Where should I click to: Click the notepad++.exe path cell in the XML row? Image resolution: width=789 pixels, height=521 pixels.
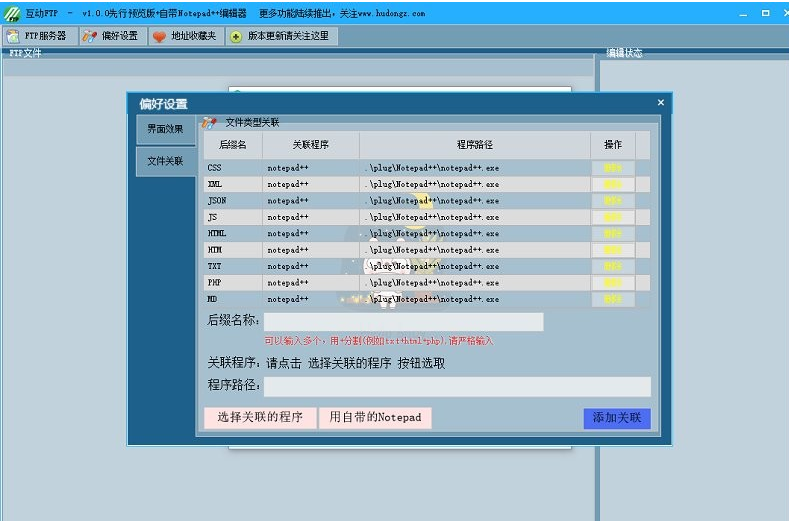pyautogui.click(x=475, y=185)
